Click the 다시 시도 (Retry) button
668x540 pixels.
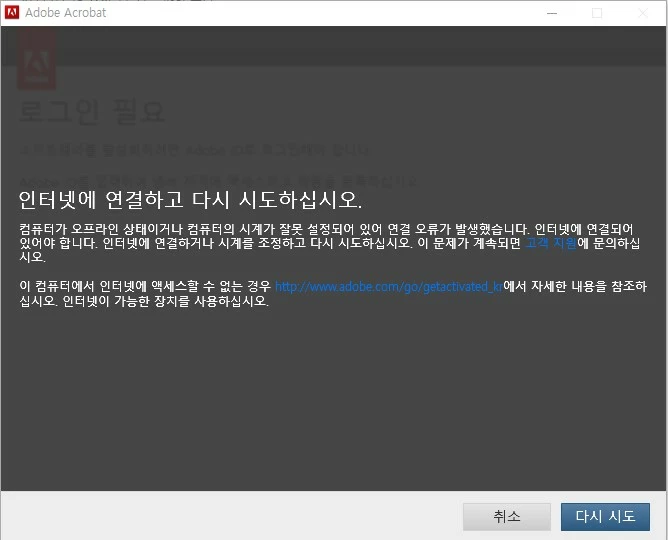605,517
